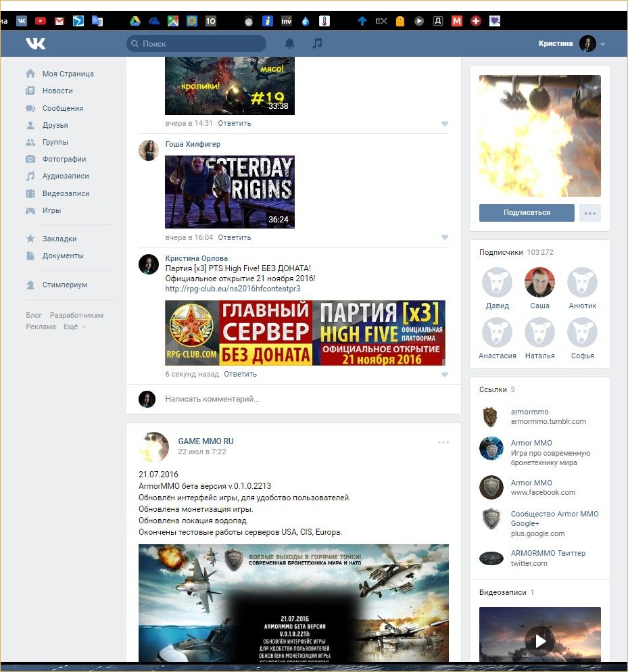The image size is (628, 672).
Task: Open the notifications bell icon
Action: click(290, 43)
